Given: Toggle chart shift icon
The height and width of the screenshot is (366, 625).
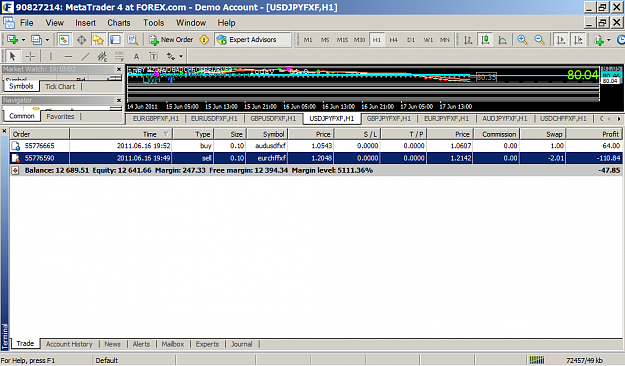Looking at the screenshot, I should 578,40.
